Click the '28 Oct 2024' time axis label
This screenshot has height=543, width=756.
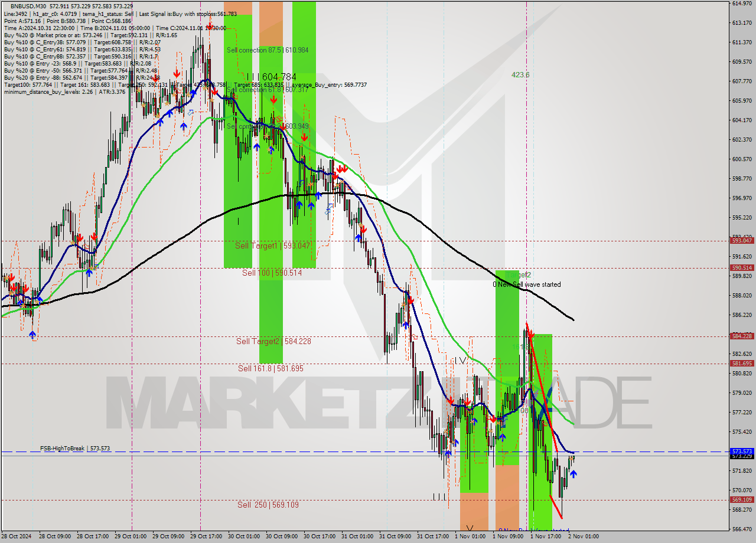click(17, 537)
